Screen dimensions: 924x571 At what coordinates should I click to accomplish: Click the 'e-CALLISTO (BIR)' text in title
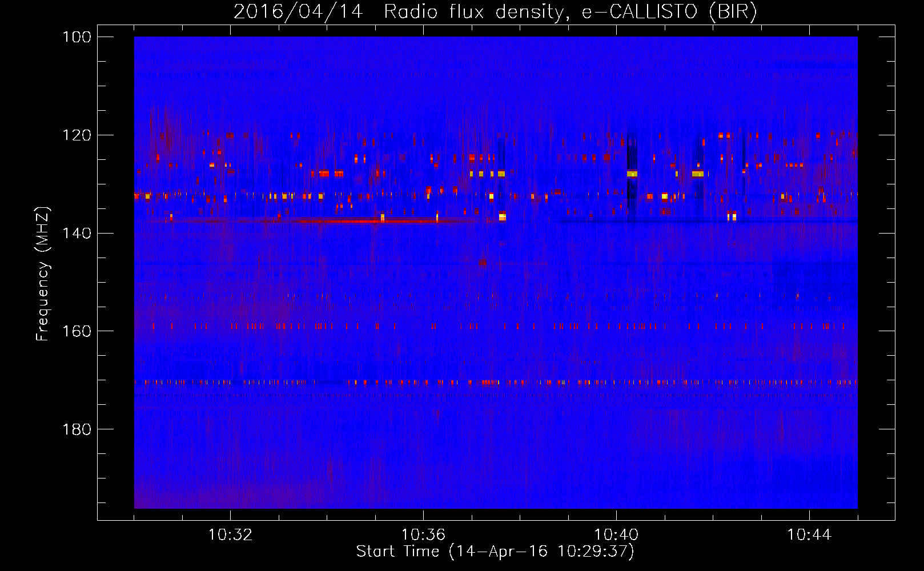(x=669, y=11)
